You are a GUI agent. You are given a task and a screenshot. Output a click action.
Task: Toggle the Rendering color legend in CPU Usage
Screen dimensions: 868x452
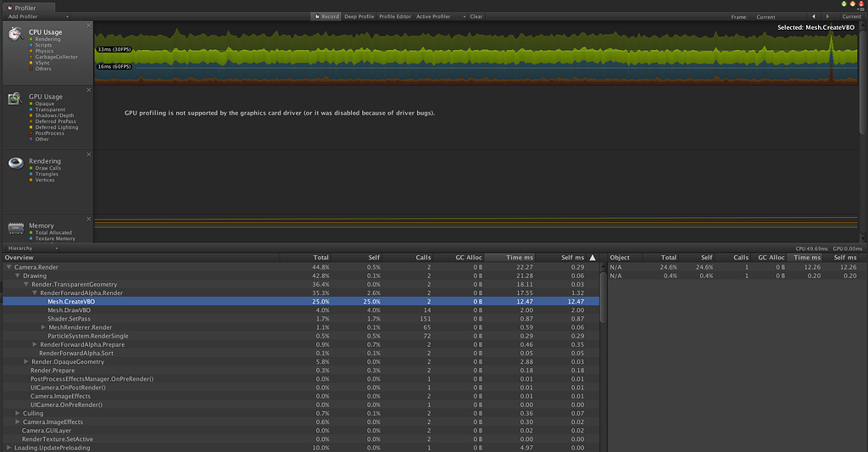click(31, 39)
